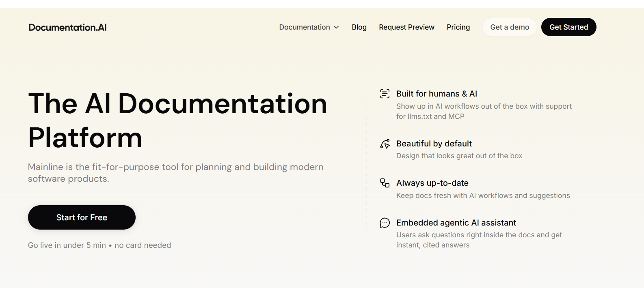Select the Beautiful by default heading
The height and width of the screenshot is (288, 644).
[x=434, y=144]
